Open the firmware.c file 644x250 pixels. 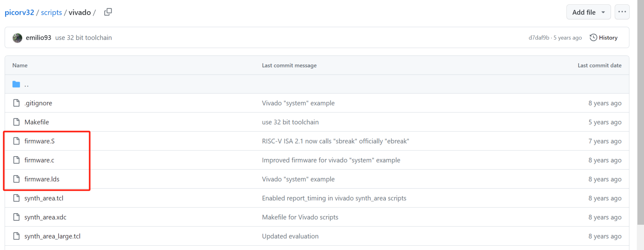pos(39,160)
